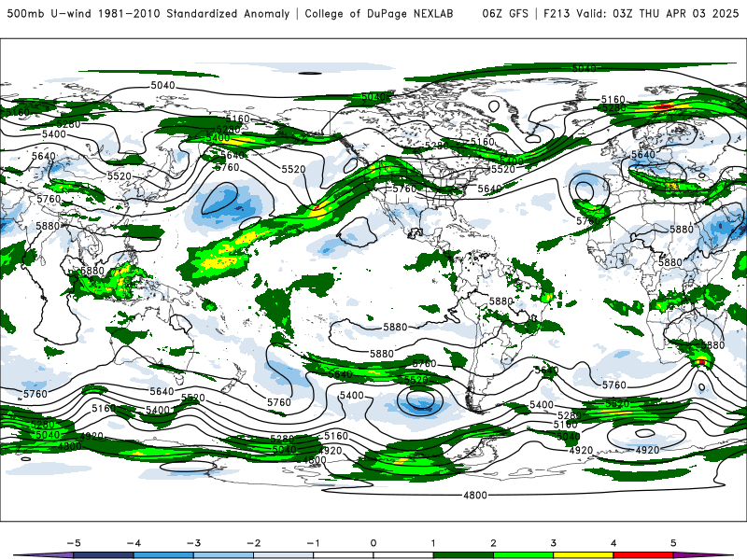This screenshot has width=747, height=560.
Task: Click the "5" colorbar label
Action: tap(673, 543)
